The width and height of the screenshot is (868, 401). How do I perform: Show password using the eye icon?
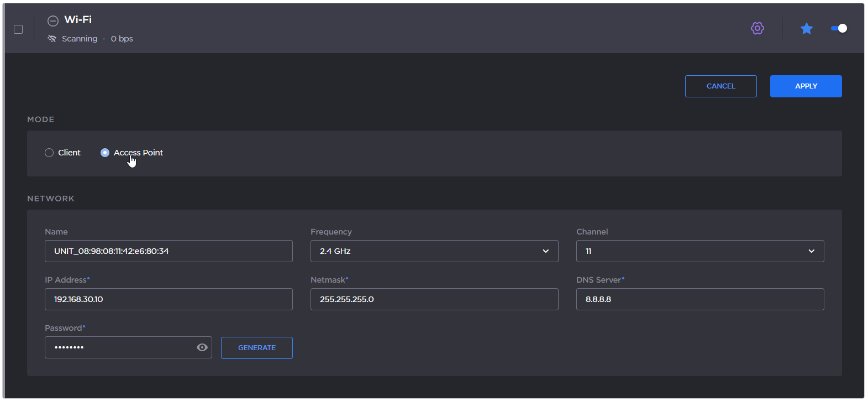pos(202,347)
